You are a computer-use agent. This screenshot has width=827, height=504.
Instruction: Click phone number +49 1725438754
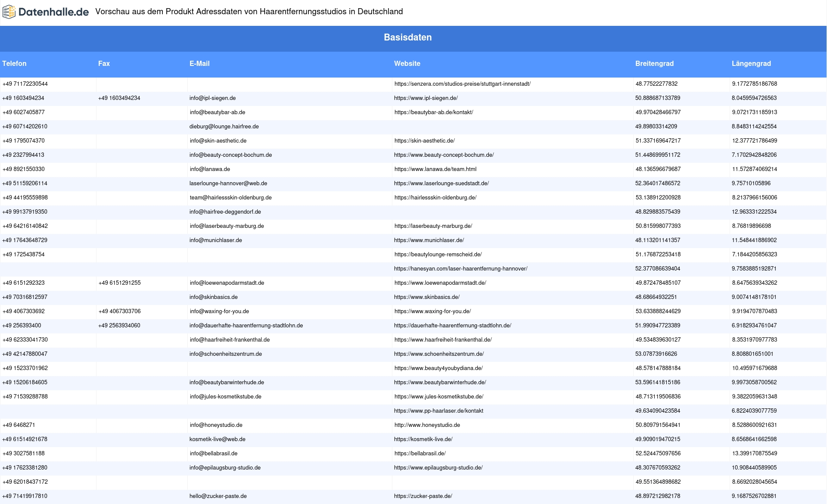click(x=23, y=255)
